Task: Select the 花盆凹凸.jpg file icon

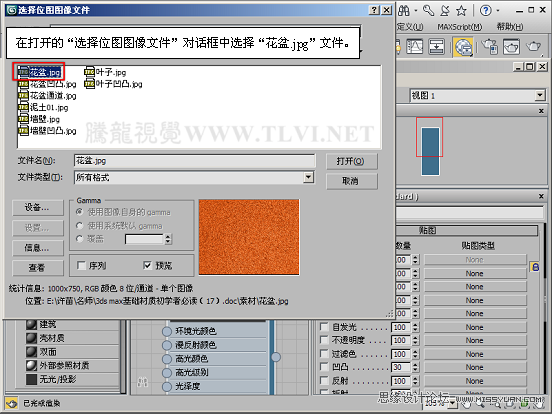Action: (x=23, y=84)
